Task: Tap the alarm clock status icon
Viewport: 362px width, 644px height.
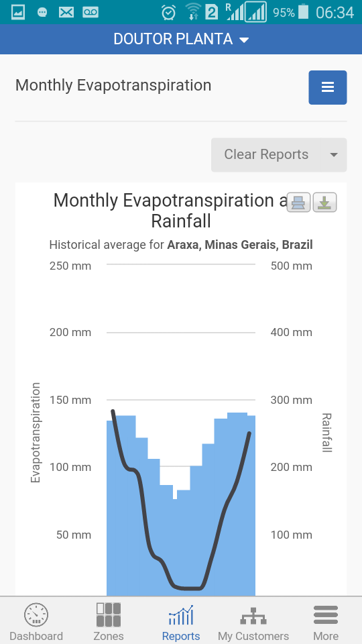Action: coord(169,12)
